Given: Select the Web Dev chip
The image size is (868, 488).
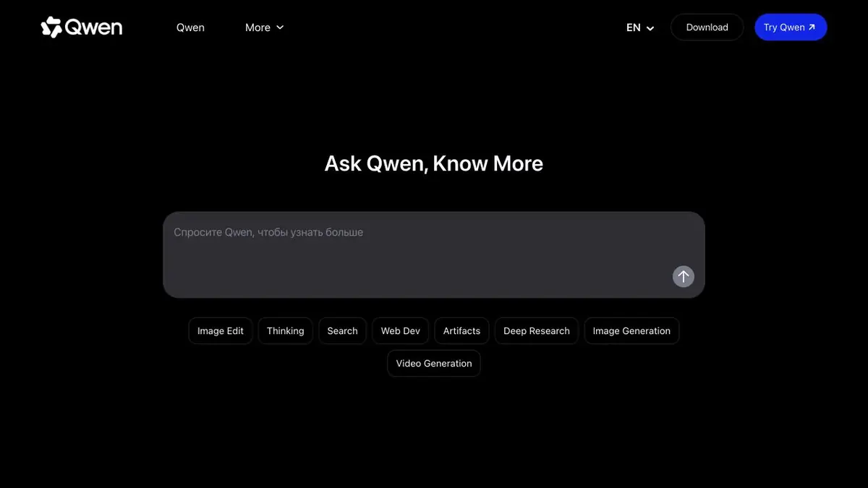Looking at the screenshot, I should coord(401,331).
